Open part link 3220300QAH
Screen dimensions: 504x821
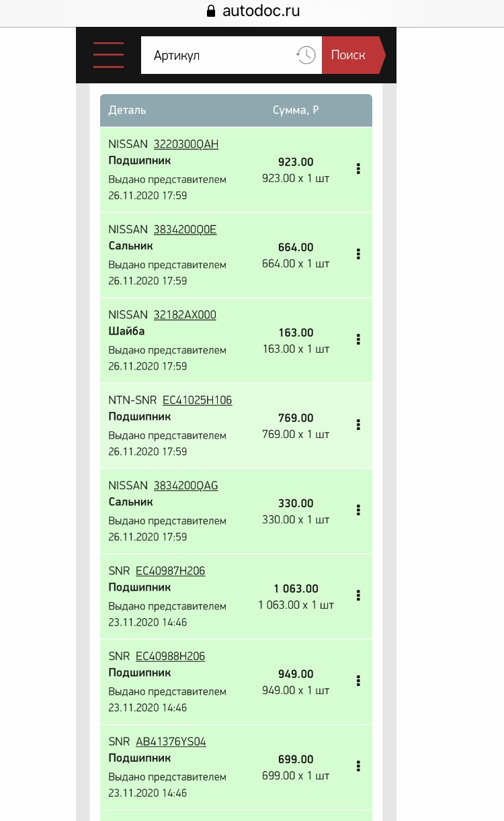pyautogui.click(x=186, y=144)
